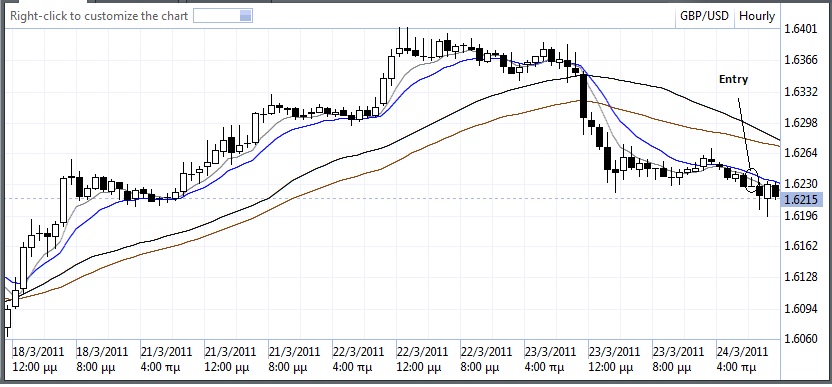Click the 1.6332 price axis label
832x387 pixels.
tap(800, 92)
